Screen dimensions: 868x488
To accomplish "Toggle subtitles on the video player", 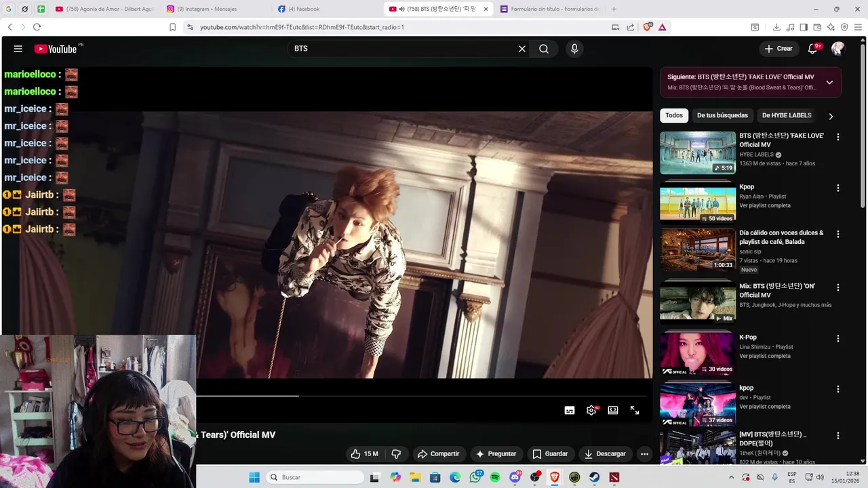I will 570,410.
